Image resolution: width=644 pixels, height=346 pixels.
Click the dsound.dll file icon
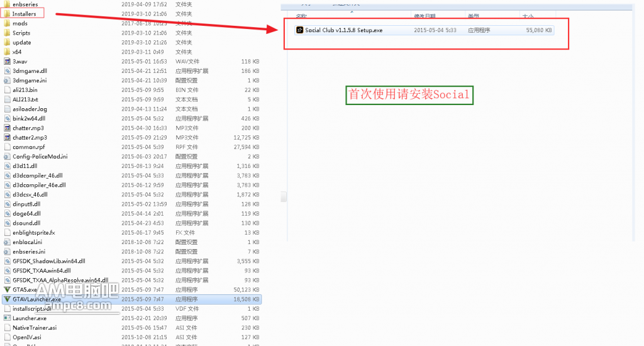point(7,223)
